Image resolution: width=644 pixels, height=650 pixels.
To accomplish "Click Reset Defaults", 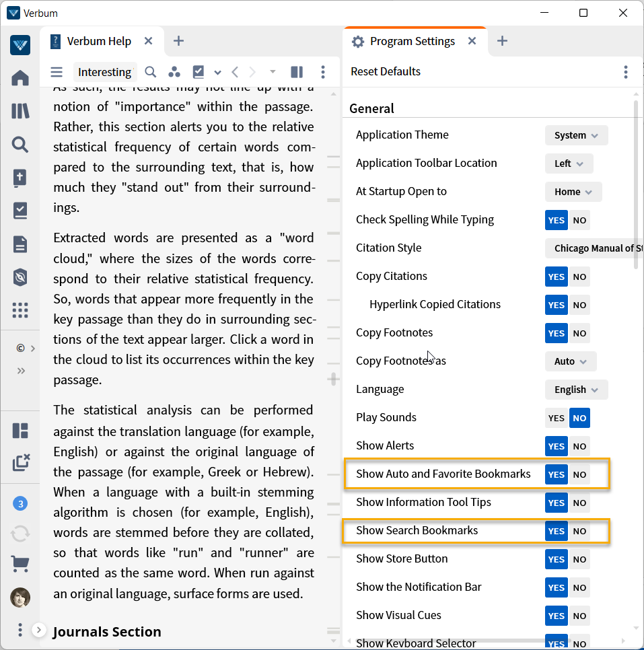I will point(386,72).
